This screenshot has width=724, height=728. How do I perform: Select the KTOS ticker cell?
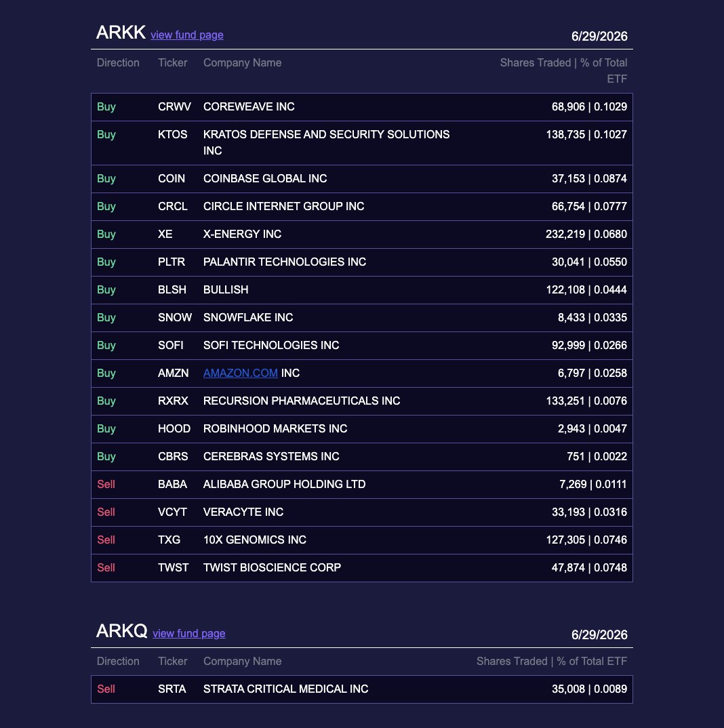tap(172, 135)
